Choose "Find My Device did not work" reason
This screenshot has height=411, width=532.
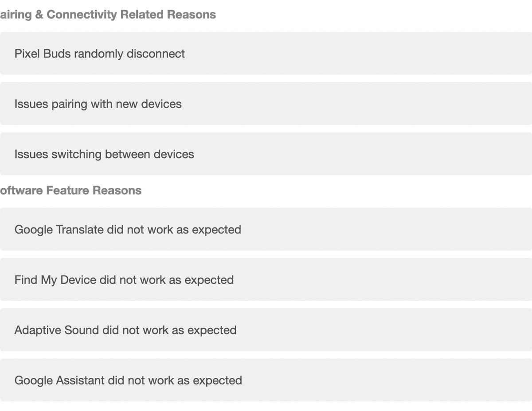click(x=124, y=280)
